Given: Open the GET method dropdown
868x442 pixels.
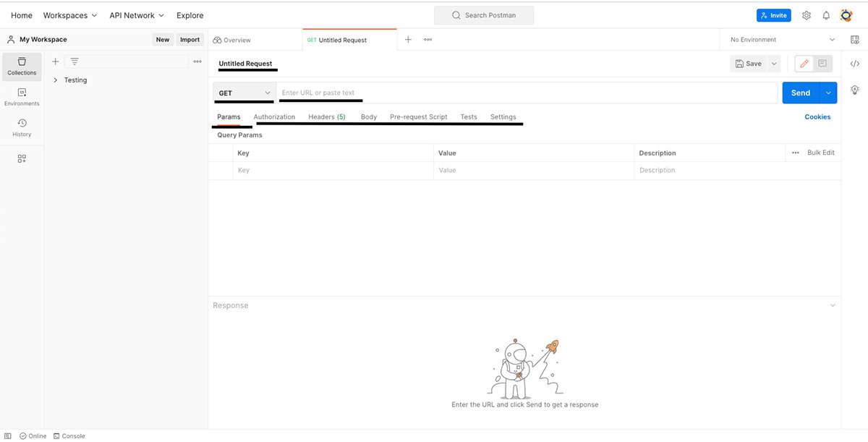Looking at the screenshot, I should tap(244, 93).
